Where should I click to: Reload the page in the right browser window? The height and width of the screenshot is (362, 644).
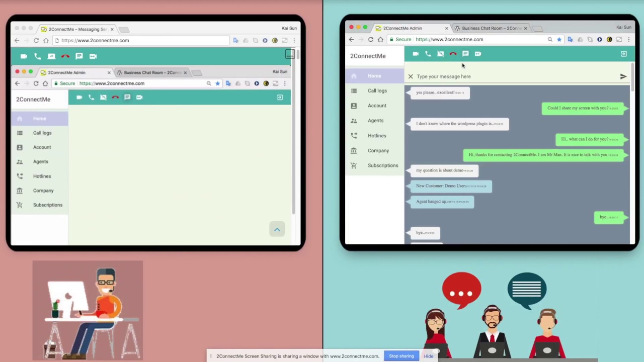[371, 40]
